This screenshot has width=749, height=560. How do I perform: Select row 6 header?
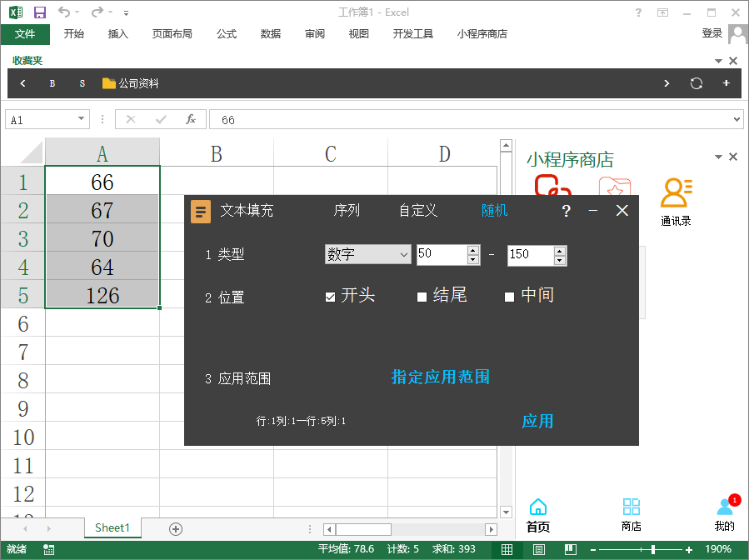tap(23, 324)
